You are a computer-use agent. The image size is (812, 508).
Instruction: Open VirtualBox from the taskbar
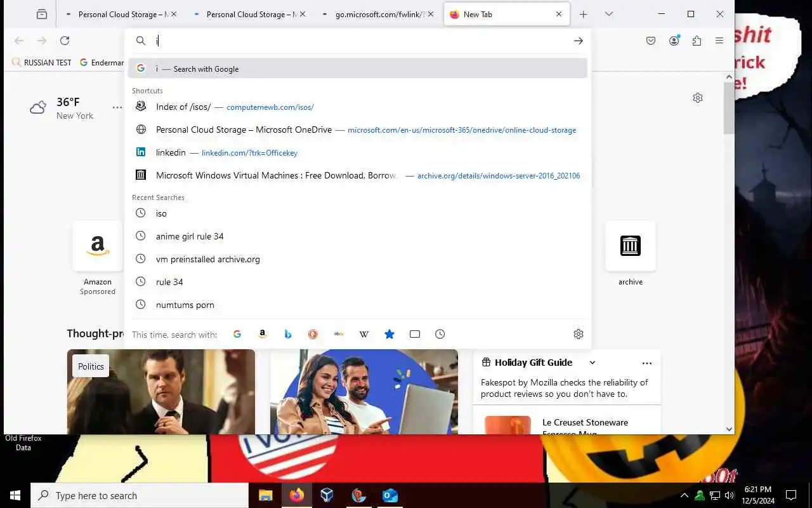[327, 495]
